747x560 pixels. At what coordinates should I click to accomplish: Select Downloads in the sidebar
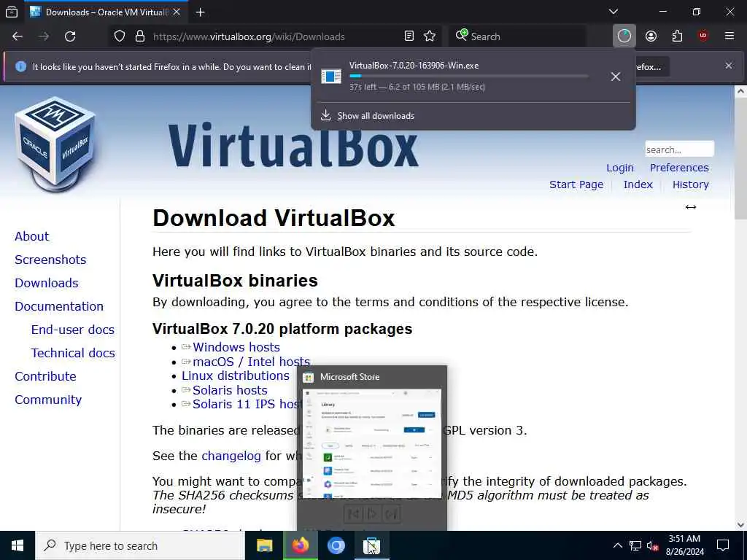(x=46, y=283)
